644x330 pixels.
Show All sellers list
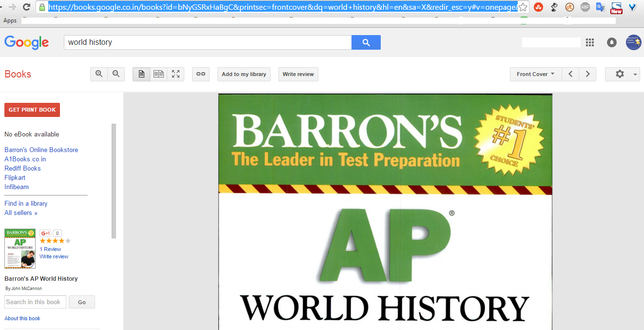(21, 213)
